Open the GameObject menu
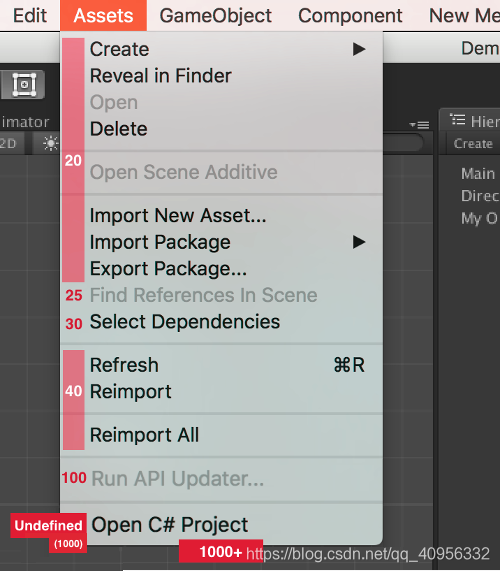Viewport: 500px width, 573px height. point(216,16)
